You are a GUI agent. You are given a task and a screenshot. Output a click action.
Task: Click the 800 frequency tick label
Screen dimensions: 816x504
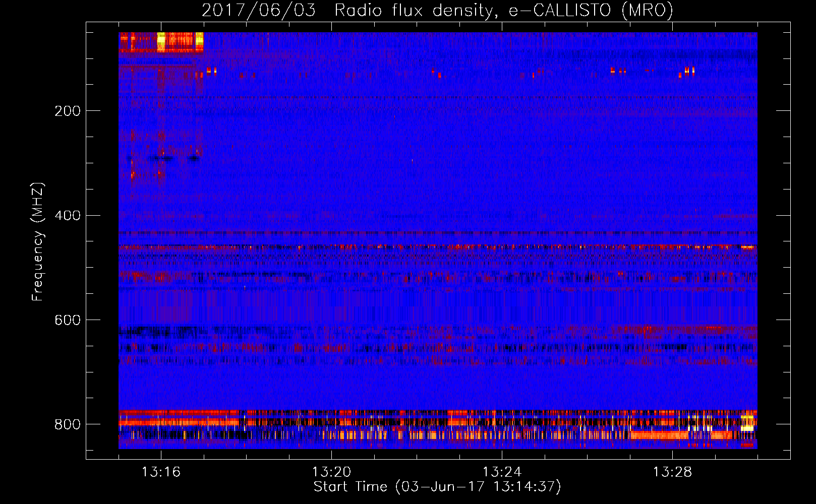coord(68,424)
